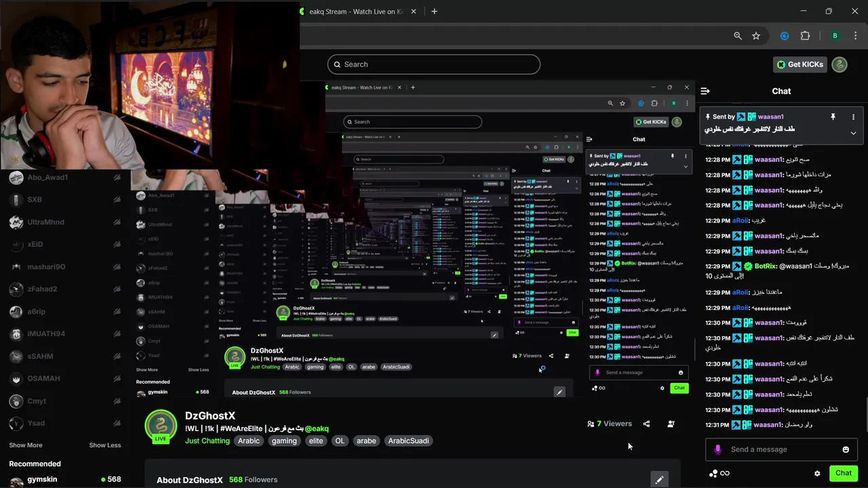Click Show More in sidebar
Image resolution: width=868 pixels, height=488 pixels.
(26, 445)
